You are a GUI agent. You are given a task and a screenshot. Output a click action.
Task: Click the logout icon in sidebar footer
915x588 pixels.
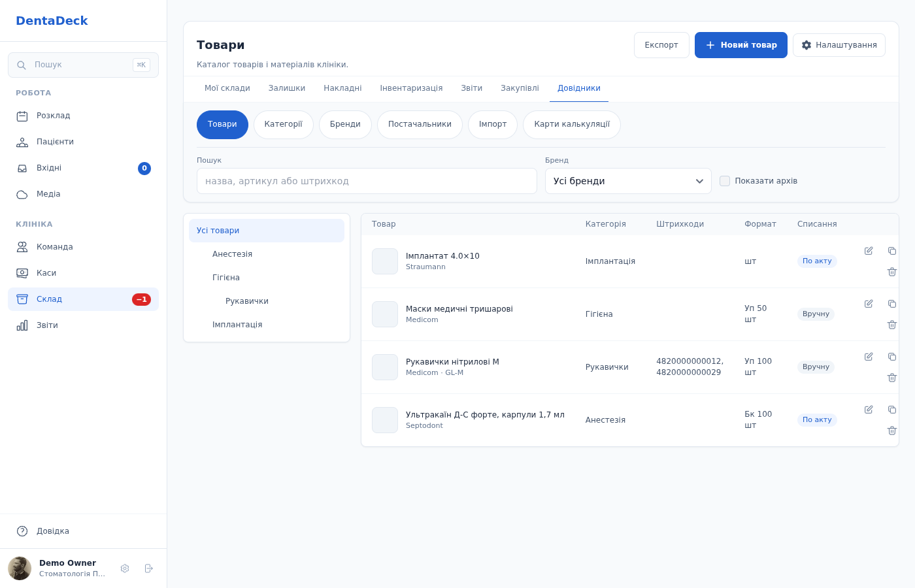tap(148, 568)
